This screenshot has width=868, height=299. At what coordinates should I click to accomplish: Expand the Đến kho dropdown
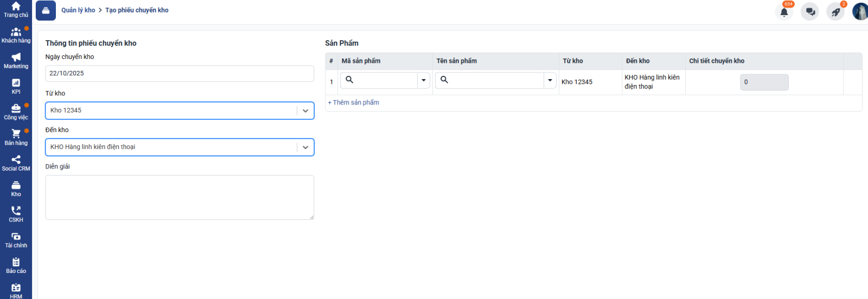[305, 147]
